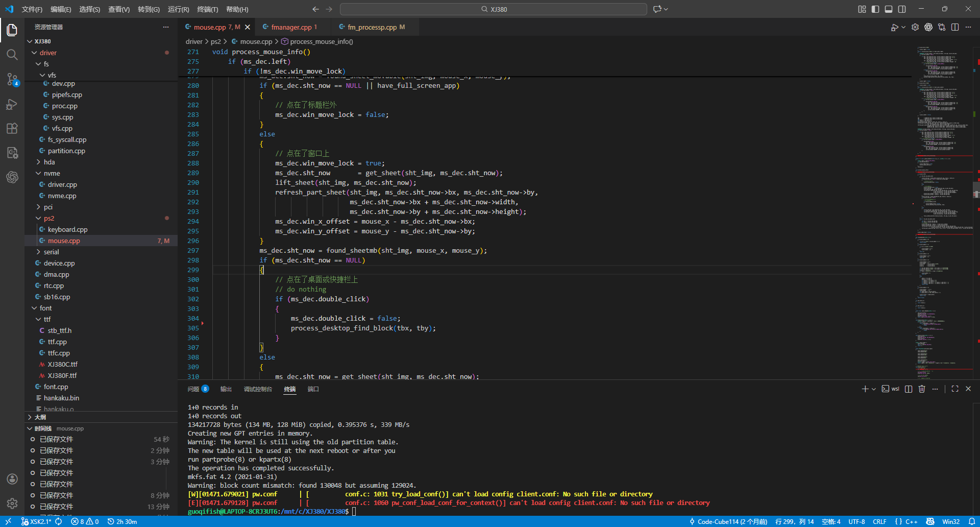This screenshot has height=527, width=980.
Task: Split the editor to the right
Action: coord(955,27)
